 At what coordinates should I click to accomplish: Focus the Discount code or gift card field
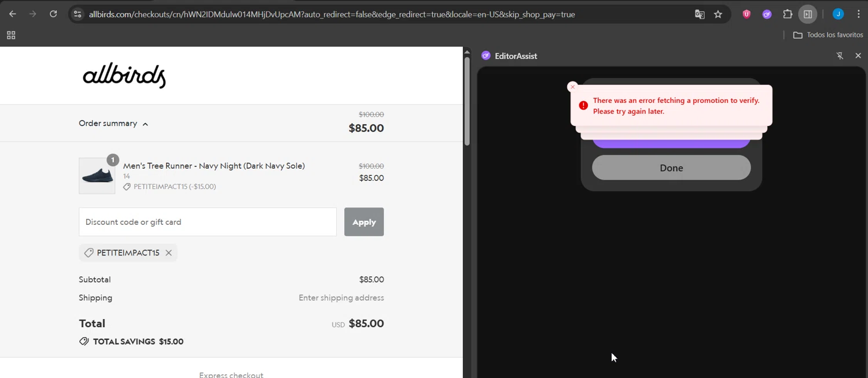tap(208, 222)
